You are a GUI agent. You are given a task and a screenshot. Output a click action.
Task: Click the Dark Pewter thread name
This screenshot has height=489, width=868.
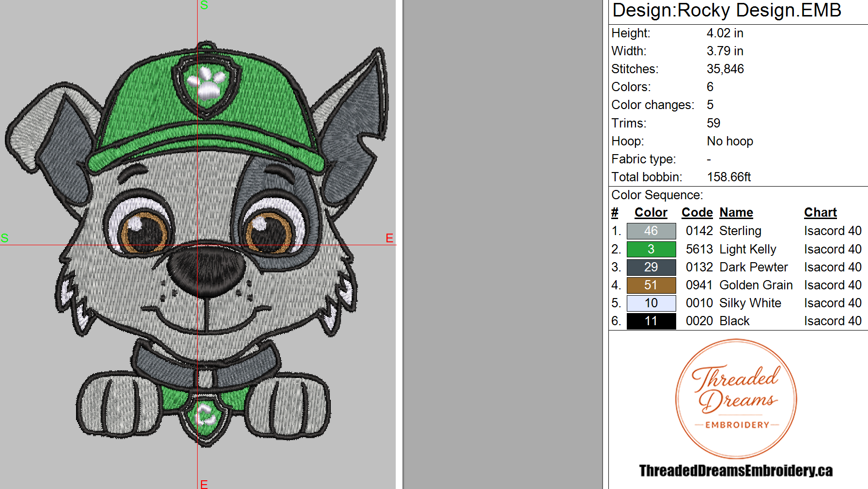(x=754, y=267)
